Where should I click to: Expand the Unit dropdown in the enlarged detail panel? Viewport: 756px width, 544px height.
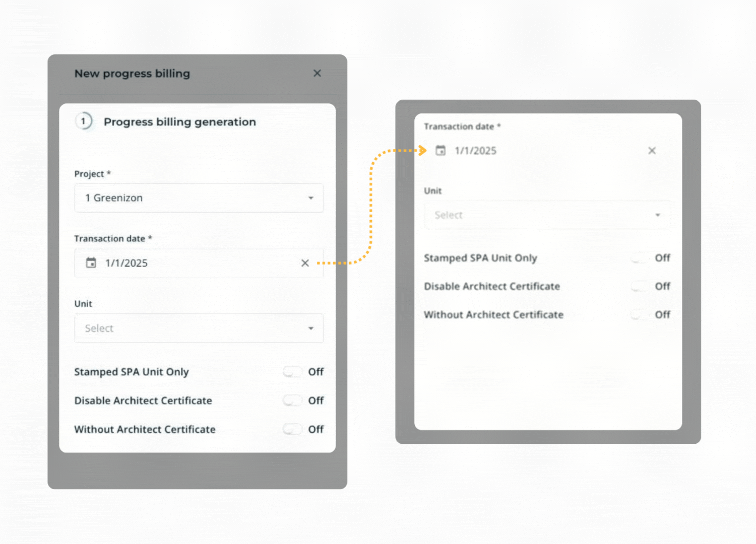tap(547, 215)
